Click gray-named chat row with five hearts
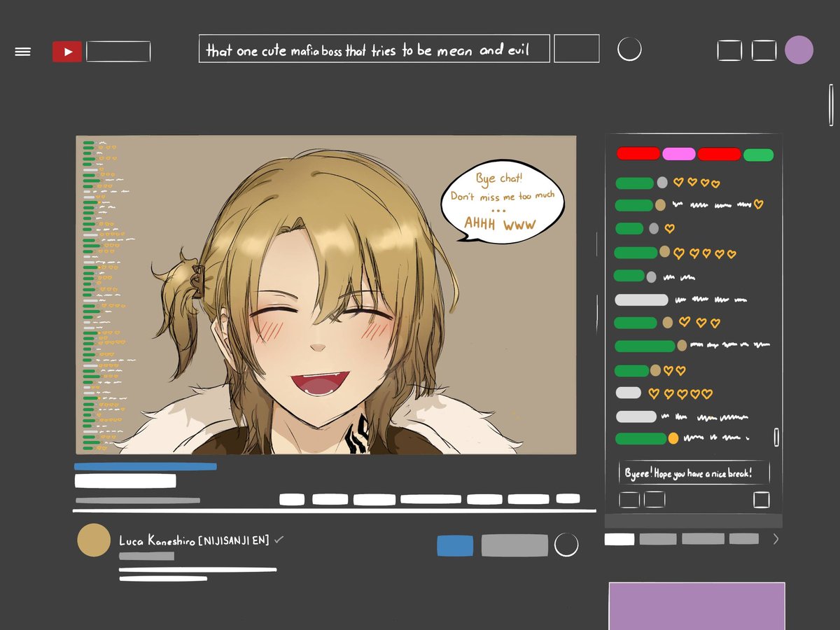Viewport: 840px width, 630px height. pyautogui.click(x=664, y=393)
